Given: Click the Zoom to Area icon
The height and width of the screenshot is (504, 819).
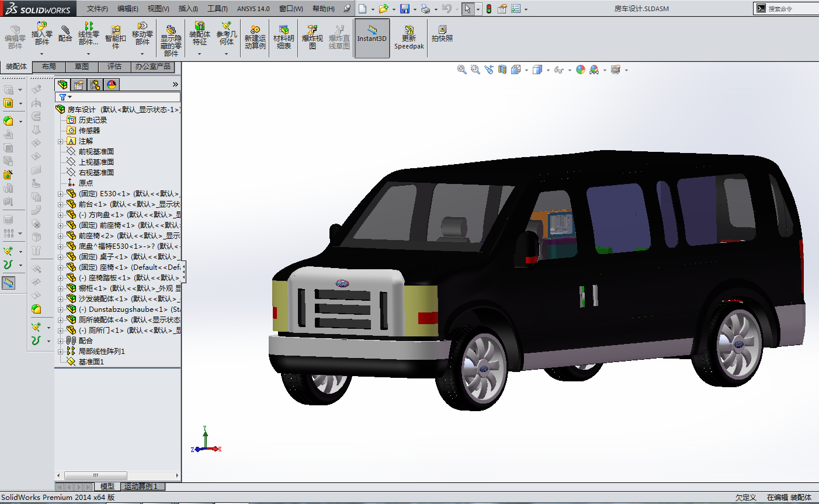Looking at the screenshot, I should coord(476,69).
